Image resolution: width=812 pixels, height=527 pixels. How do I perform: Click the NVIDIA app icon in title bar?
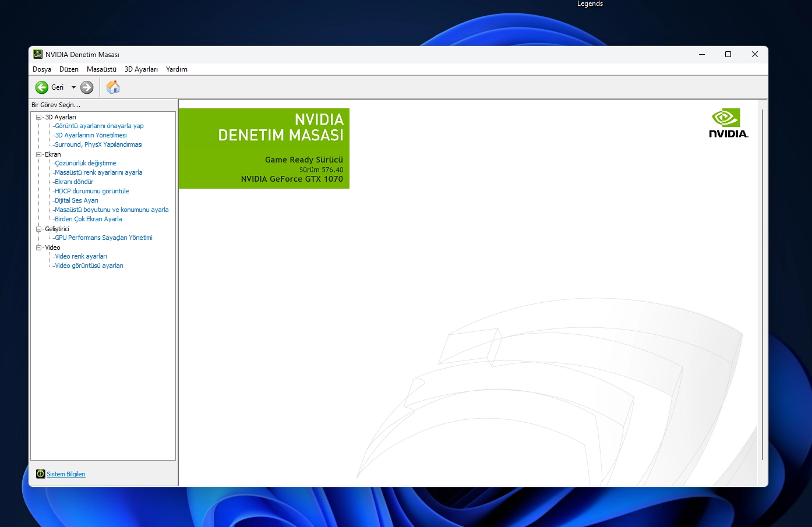38,54
